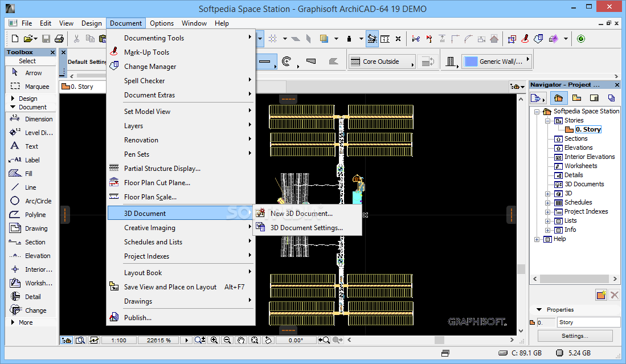The height and width of the screenshot is (364, 626).
Task: Switch Navigator to Layout Book view
Action: [594, 98]
